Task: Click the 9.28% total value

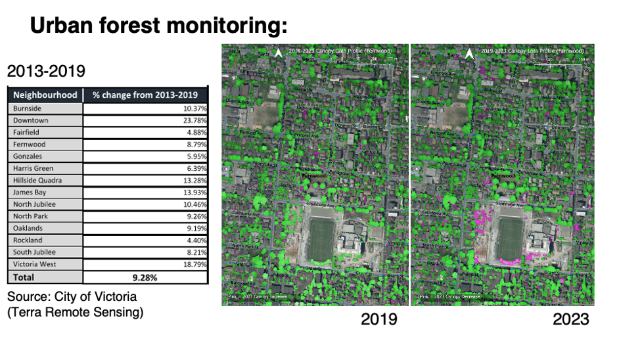Action: (145, 277)
